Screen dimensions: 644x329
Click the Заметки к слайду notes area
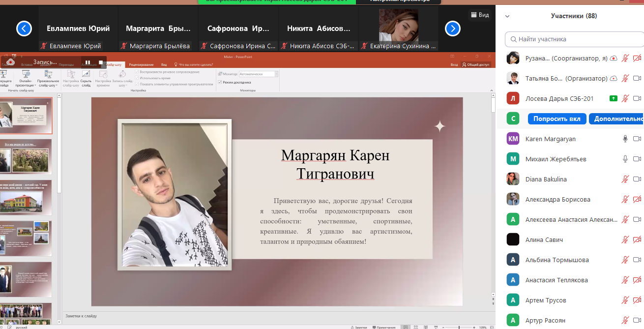tap(278, 316)
